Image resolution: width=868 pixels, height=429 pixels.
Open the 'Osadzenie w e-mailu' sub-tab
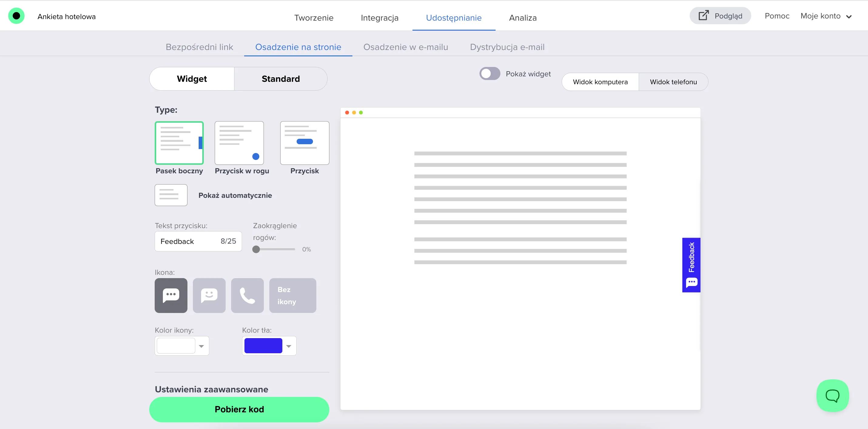point(405,47)
